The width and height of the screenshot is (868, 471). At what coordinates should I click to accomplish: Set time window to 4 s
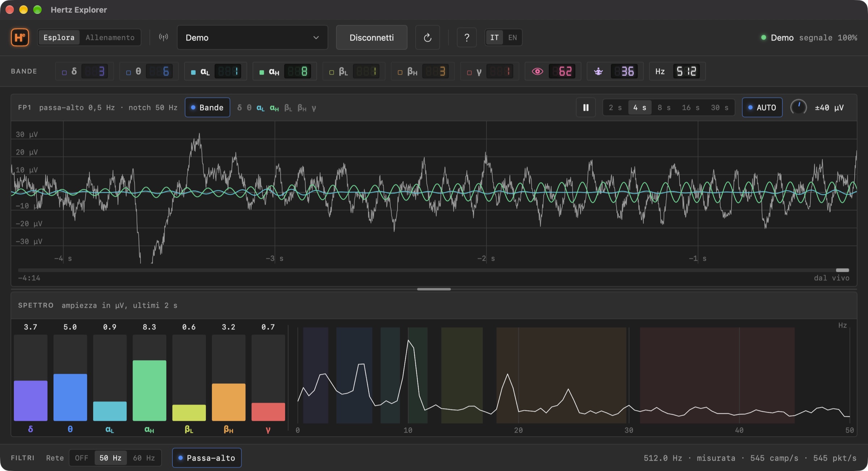[640, 108]
